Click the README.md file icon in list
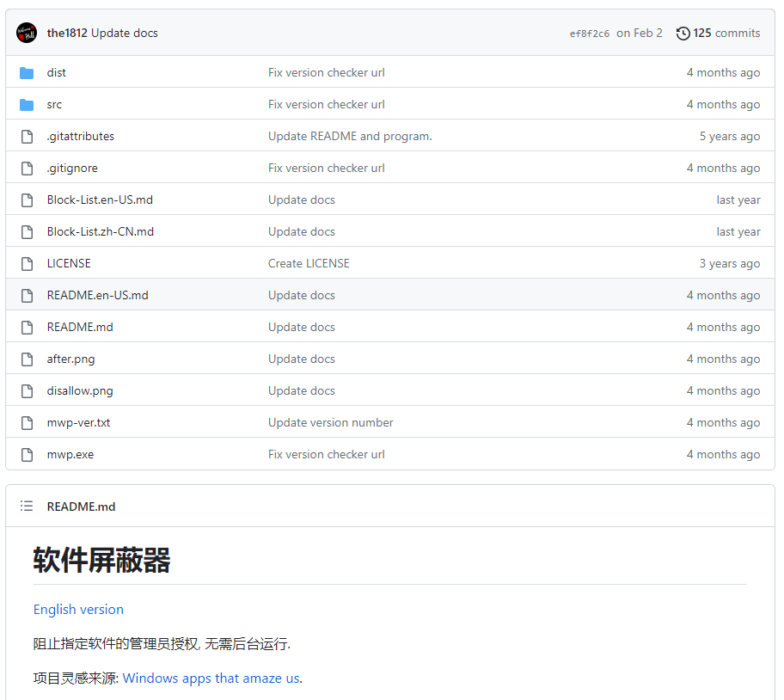Viewport: 784px width, 700px height. 27,328
